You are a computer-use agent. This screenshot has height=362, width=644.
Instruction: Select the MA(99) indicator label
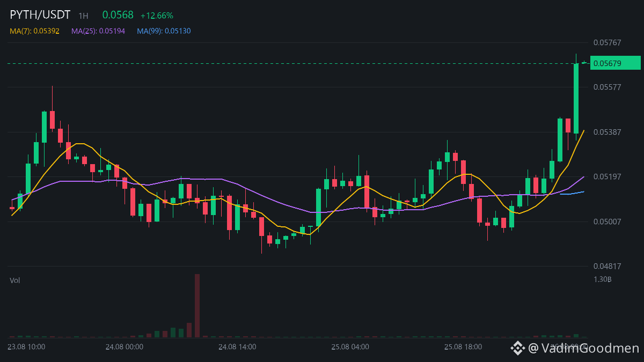pos(164,31)
